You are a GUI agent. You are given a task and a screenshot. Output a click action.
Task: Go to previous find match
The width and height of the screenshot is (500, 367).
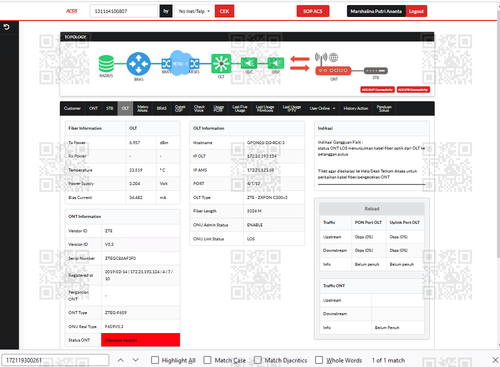121,360
